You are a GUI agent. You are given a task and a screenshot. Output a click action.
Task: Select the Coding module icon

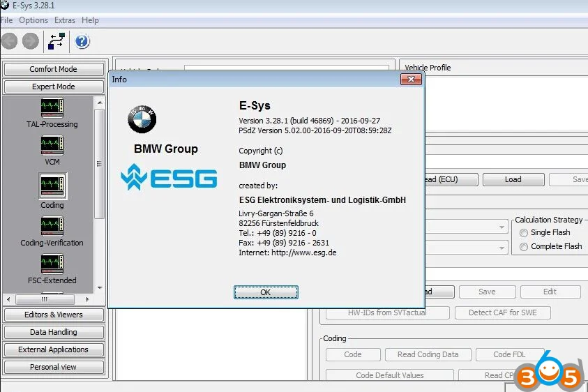52,186
